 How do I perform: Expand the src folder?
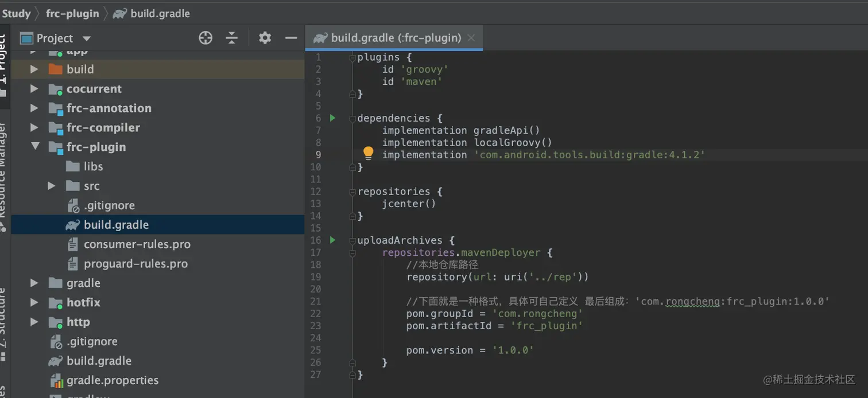(52, 186)
